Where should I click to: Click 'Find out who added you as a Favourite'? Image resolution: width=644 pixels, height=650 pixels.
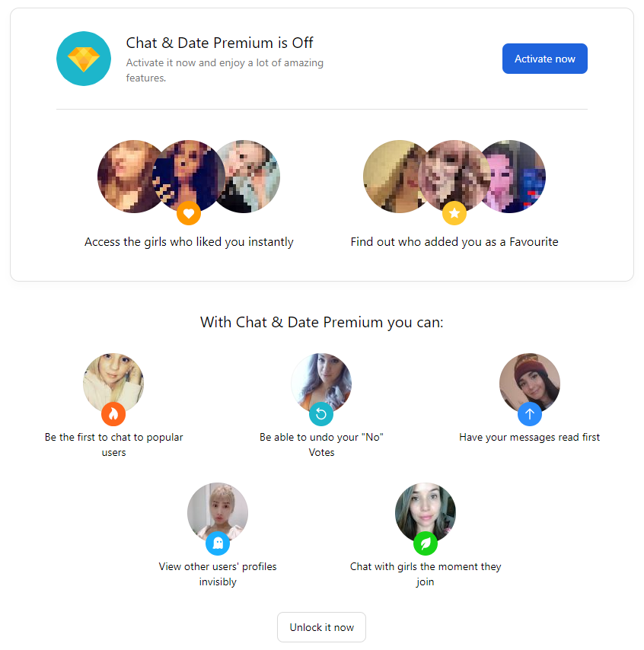(454, 242)
